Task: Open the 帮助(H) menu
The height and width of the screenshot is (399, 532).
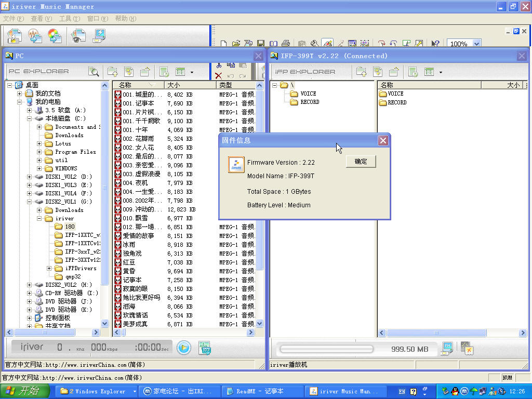Action: pyautogui.click(x=126, y=18)
